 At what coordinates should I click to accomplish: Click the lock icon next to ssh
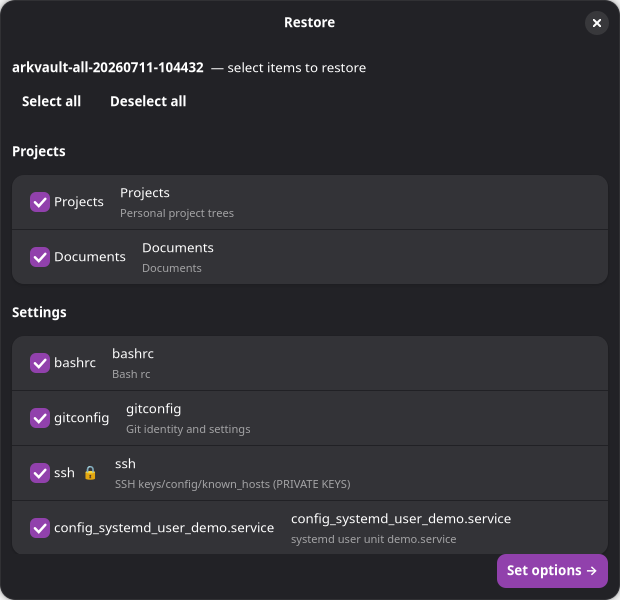90,473
